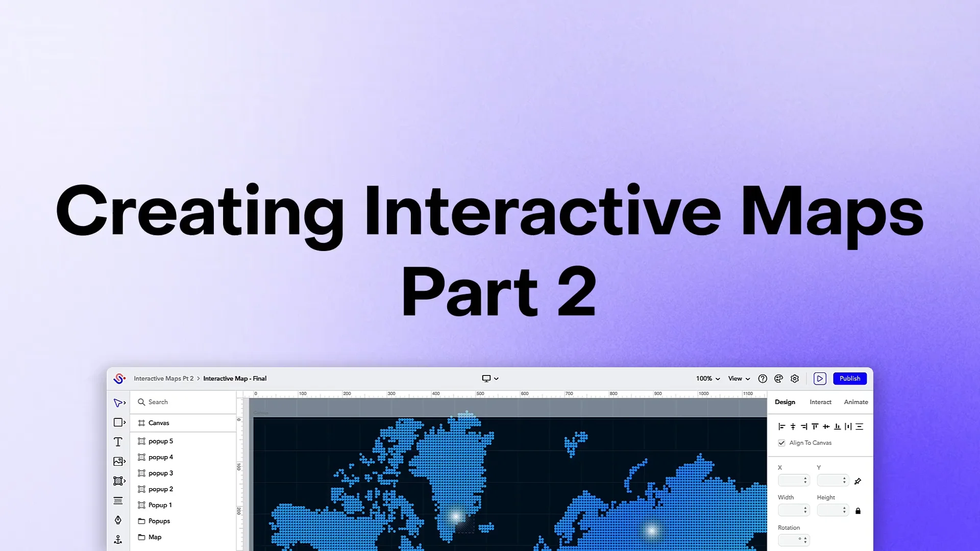Switch to the Animate tab
The image size is (980, 551).
pos(856,402)
